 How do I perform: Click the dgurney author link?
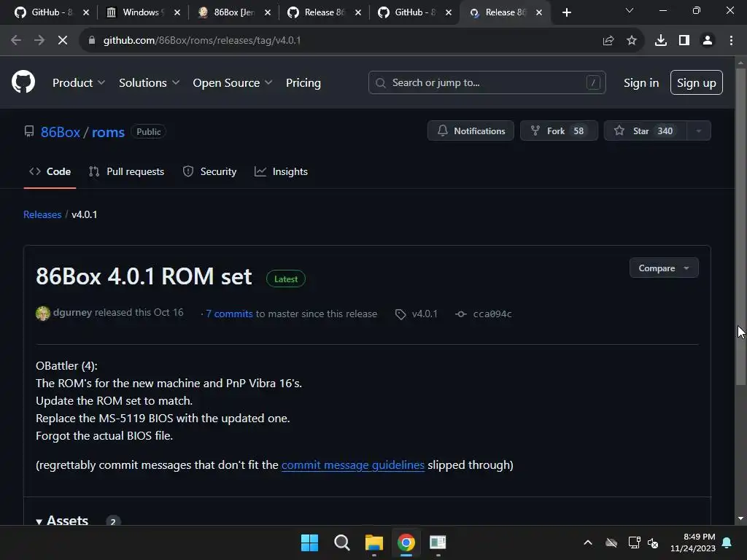[x=72, y=312]
